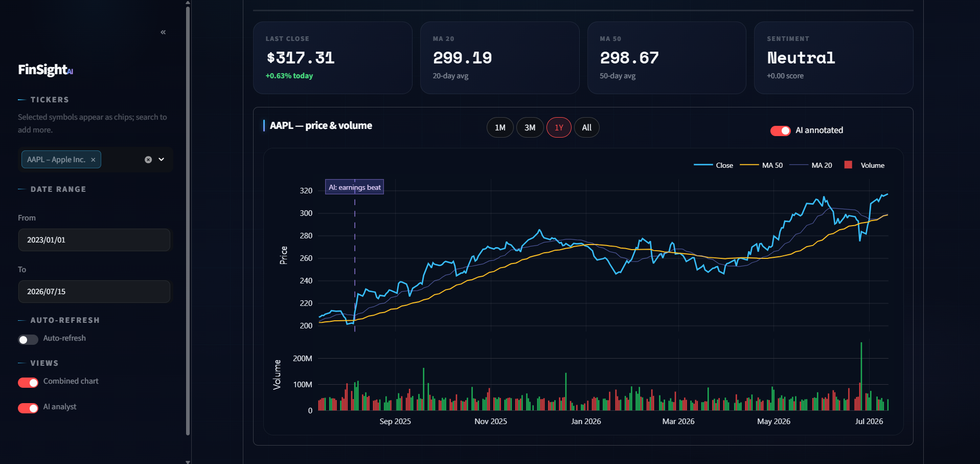
Task: Click the TICKERS section heading
Action: point(50,100)
